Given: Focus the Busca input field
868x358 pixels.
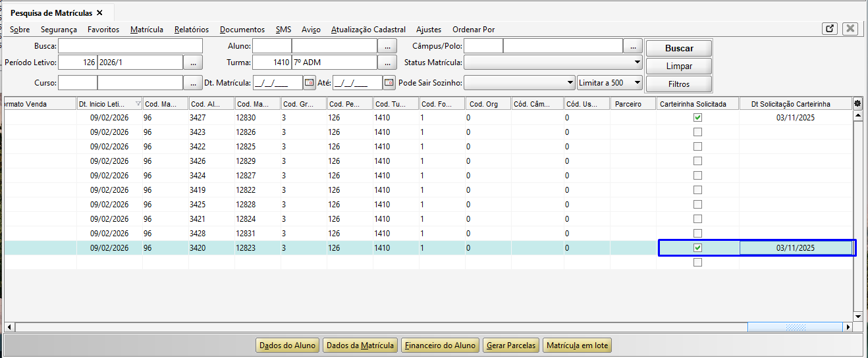Looking at the screenshot, I should (x=130, y=45).
